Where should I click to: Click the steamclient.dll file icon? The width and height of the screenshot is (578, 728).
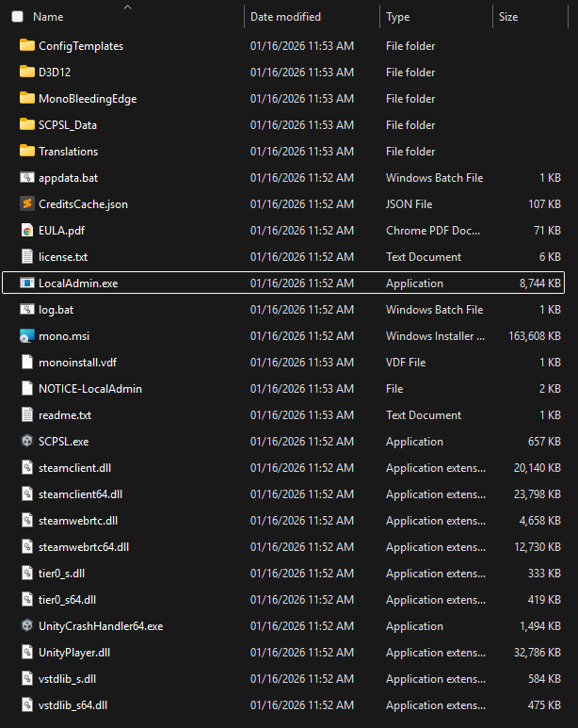click(27, 467)
